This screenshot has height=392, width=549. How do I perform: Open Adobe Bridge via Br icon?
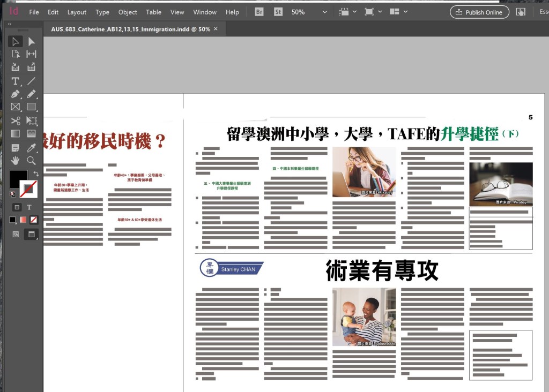tap(259, 12)
